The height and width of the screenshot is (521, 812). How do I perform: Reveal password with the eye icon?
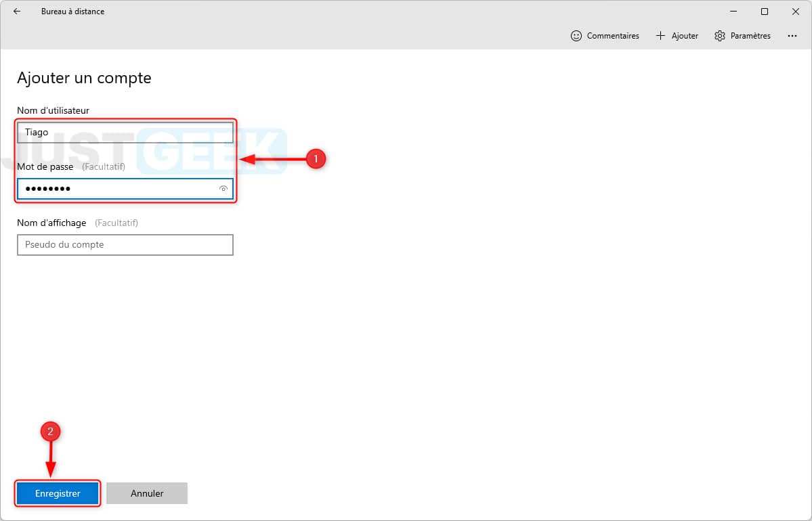point(223,189)
